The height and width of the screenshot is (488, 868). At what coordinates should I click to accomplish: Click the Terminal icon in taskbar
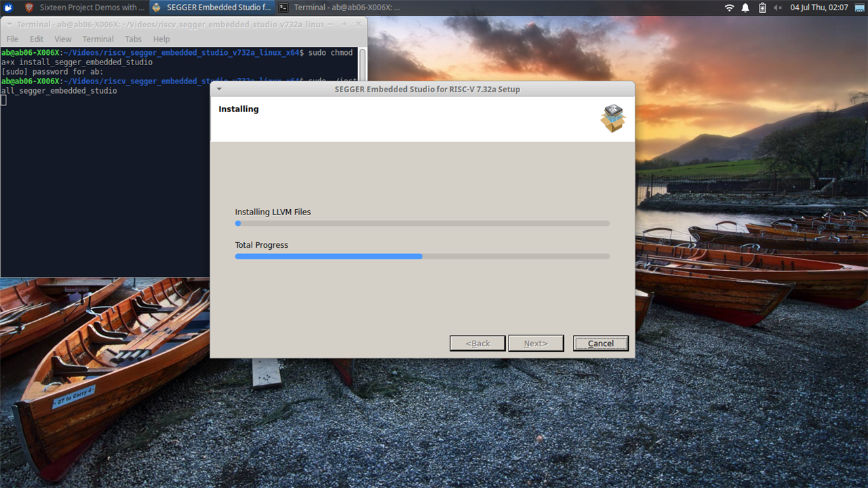[x=283, y=7]
